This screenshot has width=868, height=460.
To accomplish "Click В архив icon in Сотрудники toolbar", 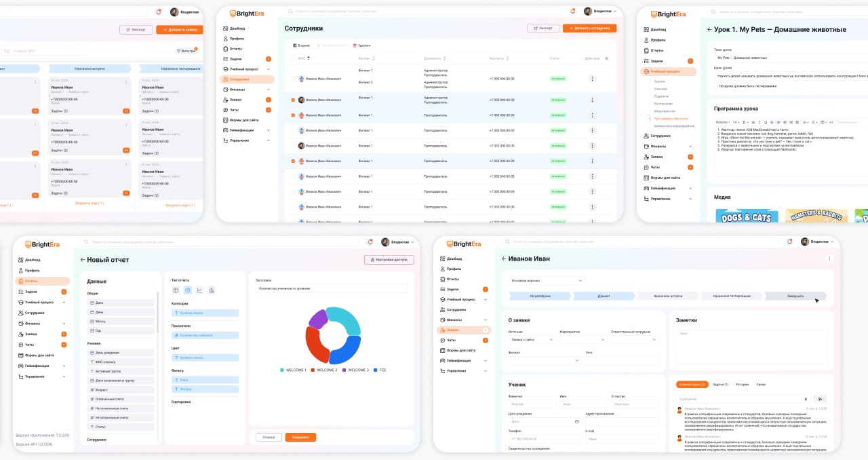I will [x=294, y=45].
